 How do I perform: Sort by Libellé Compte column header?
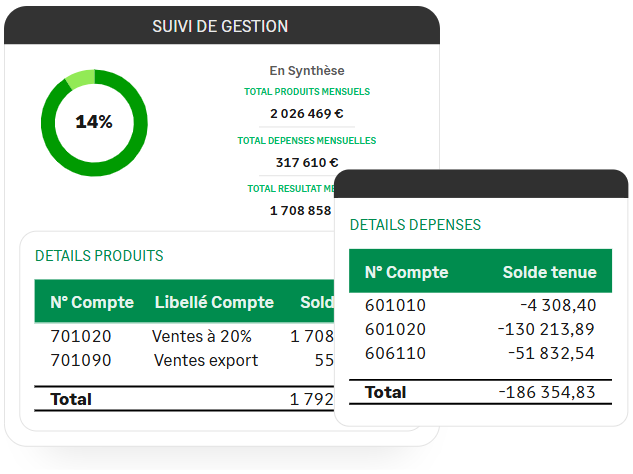tap(214, 302)
